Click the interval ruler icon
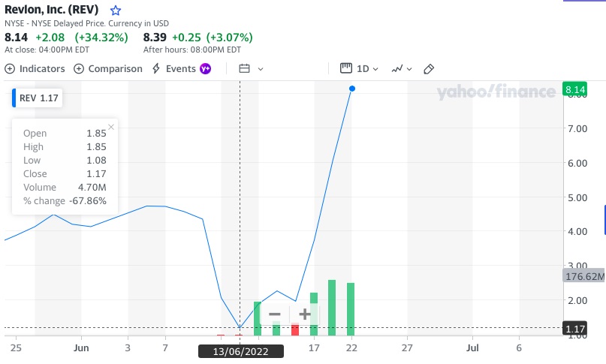606x364 pixels. [x=346, y=68]
